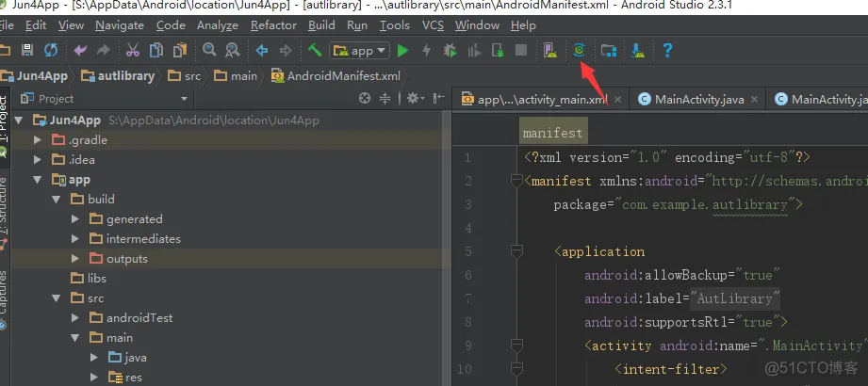Image resolution: width=868 pixels, height=386 pixels.
Task: Expand the outputs folder
Action: click(x=75, y=258)
